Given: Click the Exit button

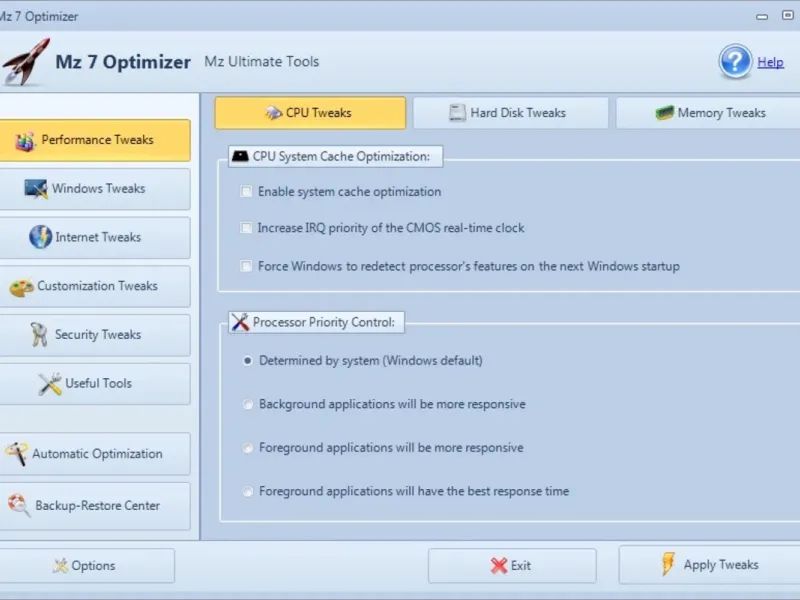Looking at the screenshot, I should coord(512,565).
